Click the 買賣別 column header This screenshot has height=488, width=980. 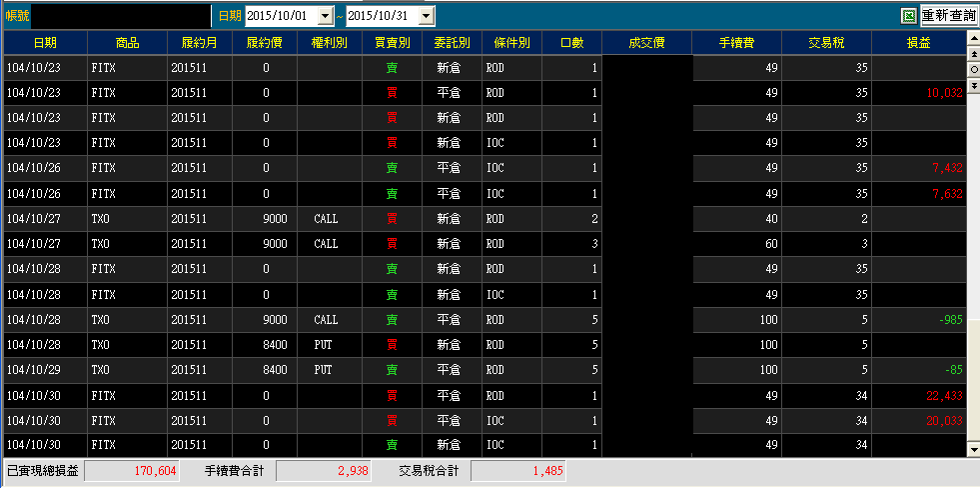pos(392,43)
